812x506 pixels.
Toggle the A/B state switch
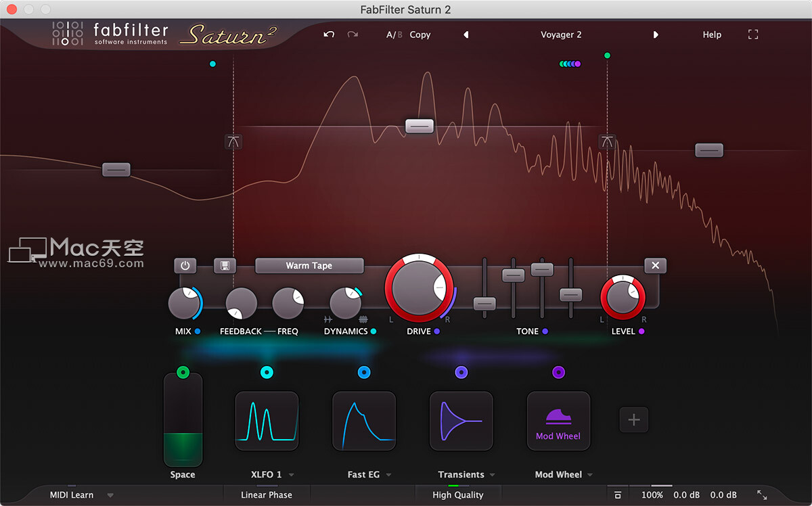coord(394,34)
